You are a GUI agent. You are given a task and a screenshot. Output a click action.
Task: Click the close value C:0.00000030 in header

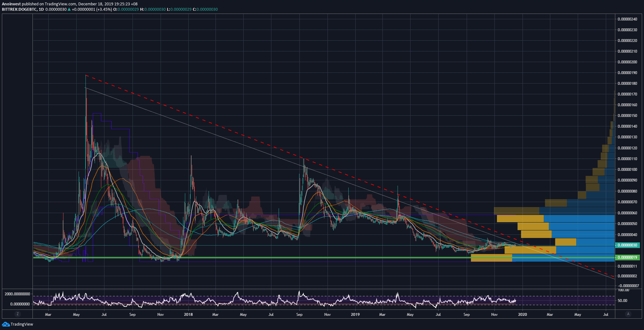coord(205,9)
